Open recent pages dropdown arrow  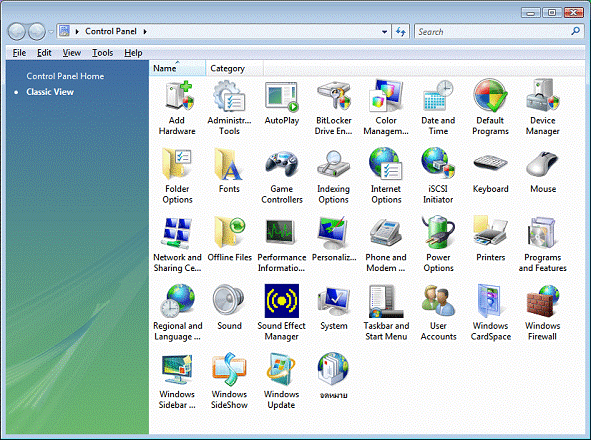(51, 32)
